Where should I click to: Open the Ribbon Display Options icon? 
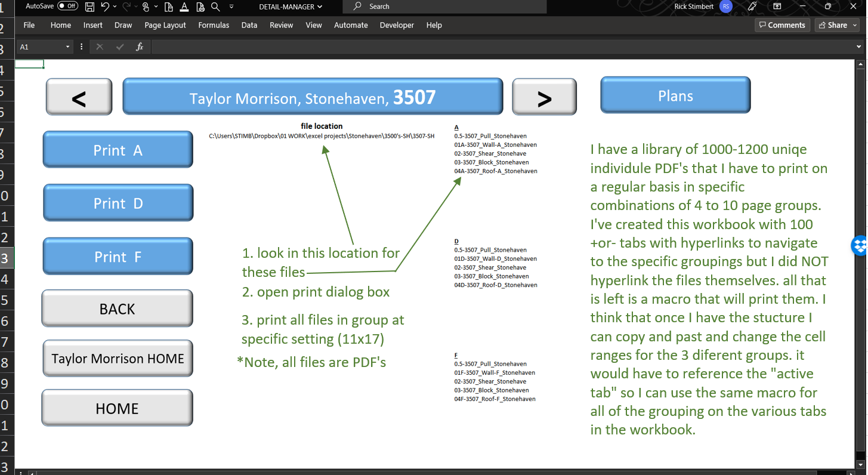tap(777, 7)
